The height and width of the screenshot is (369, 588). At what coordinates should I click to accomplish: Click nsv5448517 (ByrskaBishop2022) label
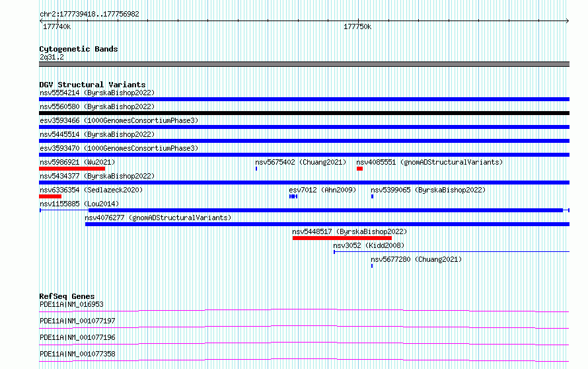(x=349, y=231)
